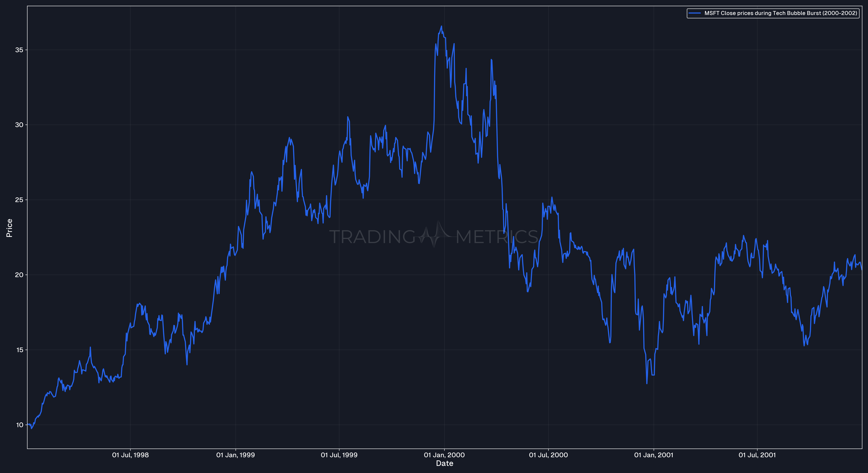This screenshot has width=868, height=473.
Task: Click the '01 Jul, 1998' date label
Action: (x=130, y=455)
